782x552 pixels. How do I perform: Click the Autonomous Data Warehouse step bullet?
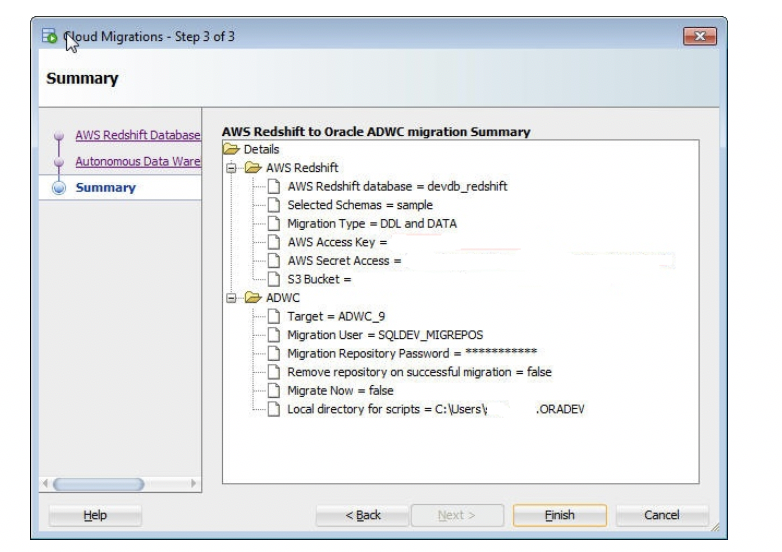[x=59, y=162]
